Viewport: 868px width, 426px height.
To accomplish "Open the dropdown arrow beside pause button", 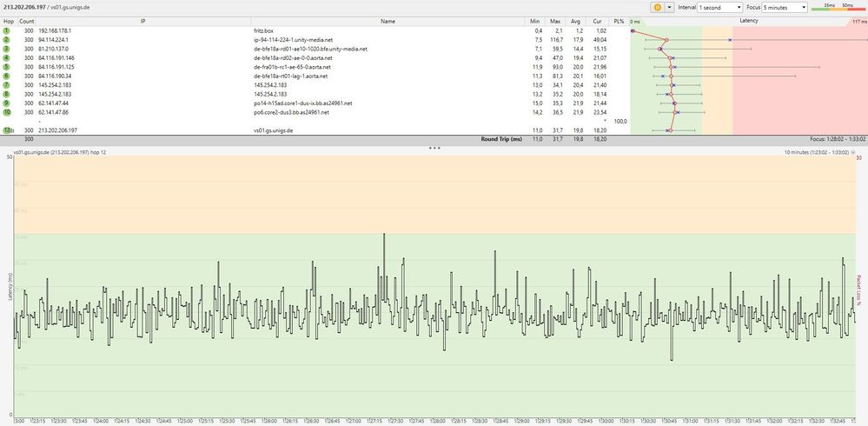I will point(670,7).
